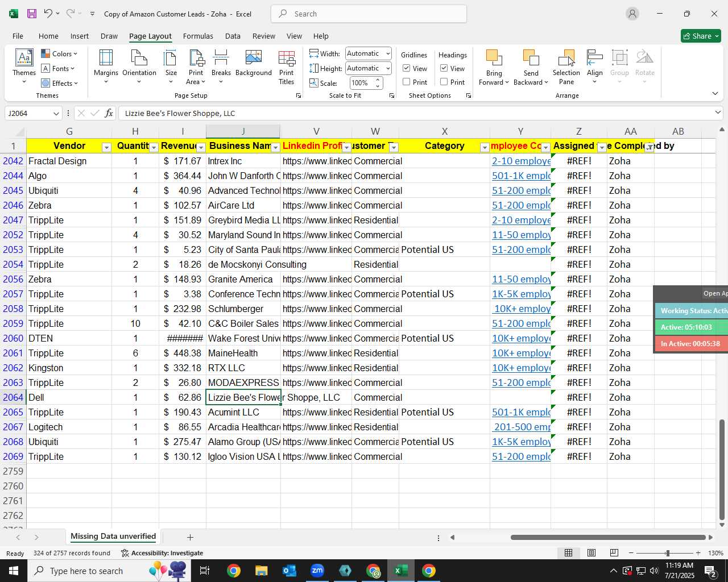Open the Height scale dropdown
Viewport: 728px width, 582px height.
point(388,68)
